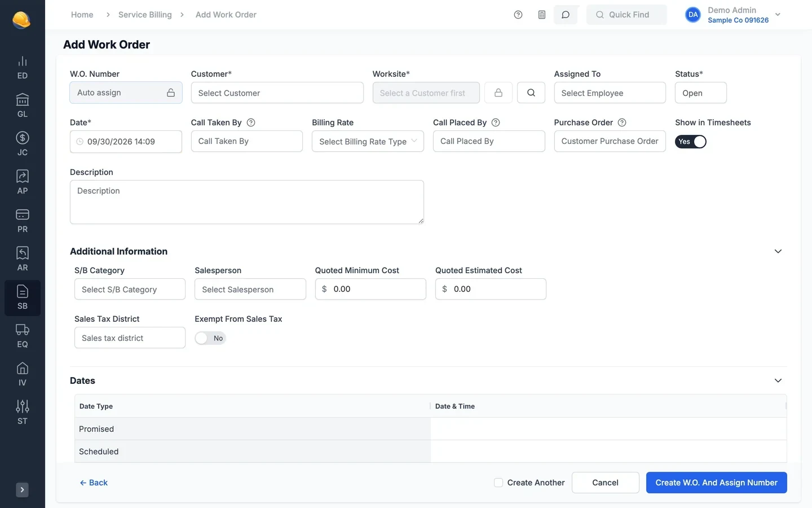Screen dimensions: 812x508
Task: Click the Cancel button
Action: (605, 483)
